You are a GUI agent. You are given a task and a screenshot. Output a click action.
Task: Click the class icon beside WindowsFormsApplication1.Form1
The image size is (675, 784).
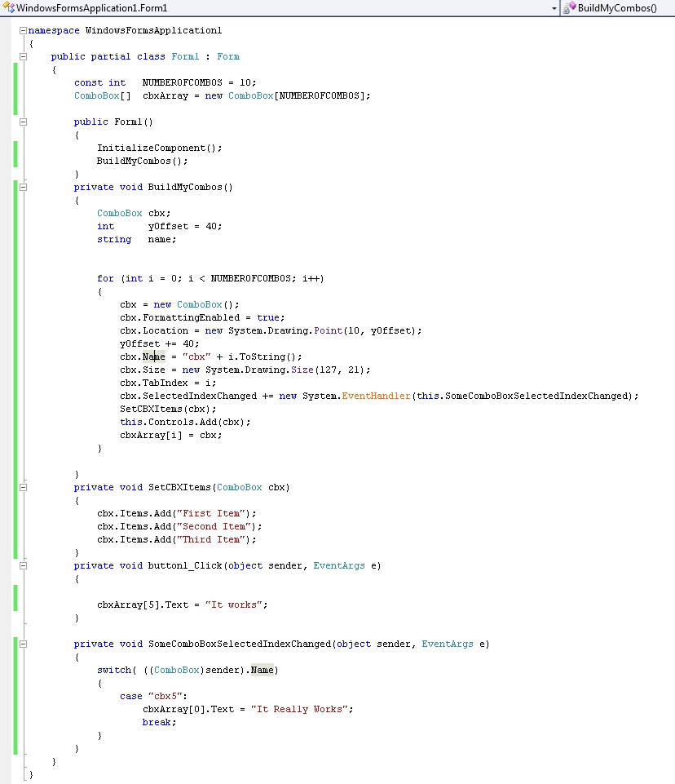(9, 7)
